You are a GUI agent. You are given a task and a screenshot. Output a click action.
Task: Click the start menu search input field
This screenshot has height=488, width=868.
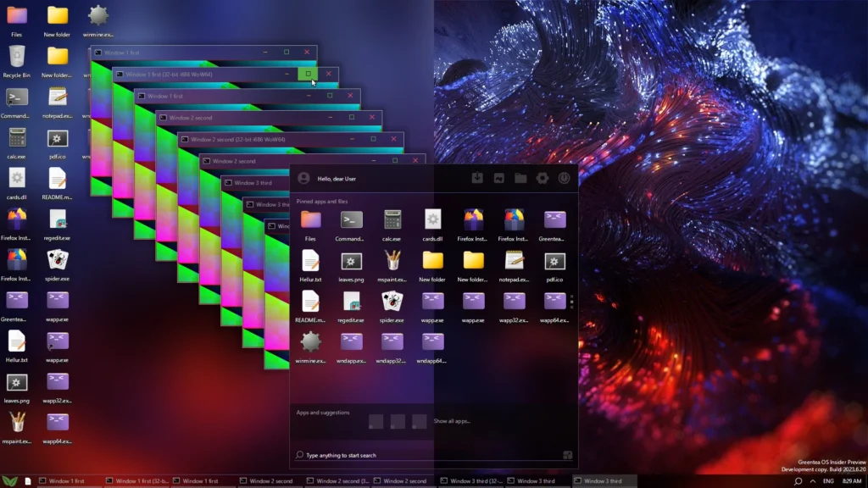[381, 455]
